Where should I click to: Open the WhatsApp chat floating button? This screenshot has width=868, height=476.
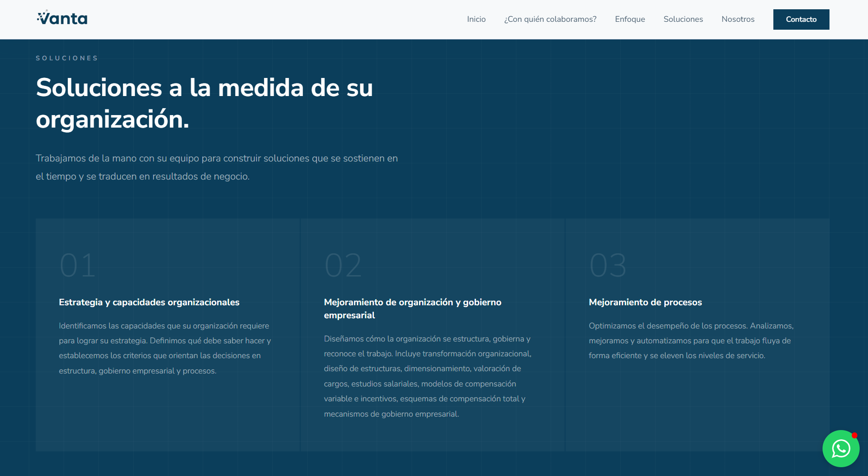840,448
